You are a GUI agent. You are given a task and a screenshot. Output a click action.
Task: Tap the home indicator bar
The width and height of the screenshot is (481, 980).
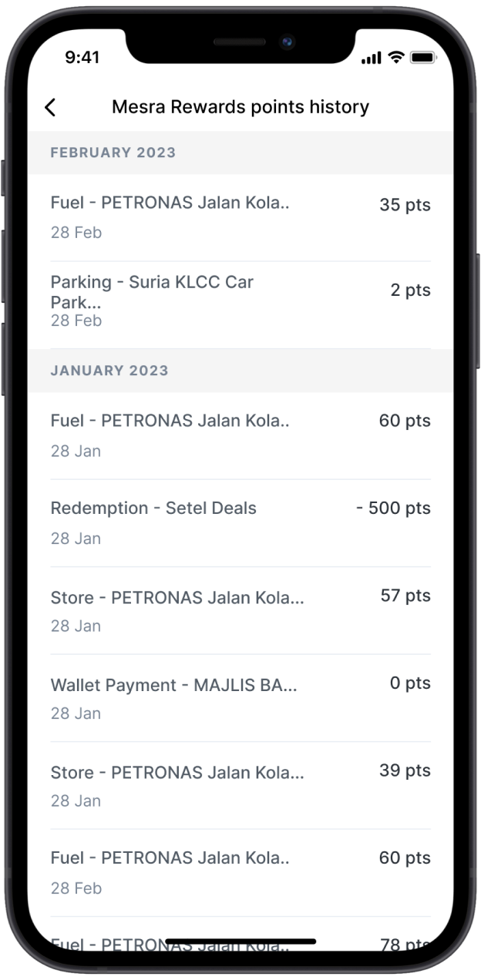point(240,941)
